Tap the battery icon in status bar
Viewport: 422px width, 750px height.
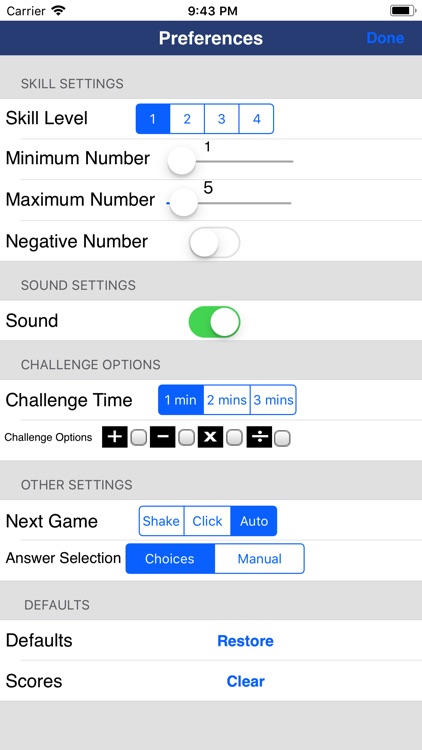403,11
